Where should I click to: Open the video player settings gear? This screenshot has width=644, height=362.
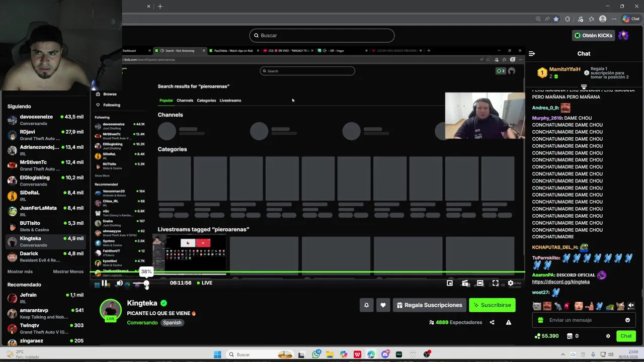pyautogui.click(x=511, y=283)
